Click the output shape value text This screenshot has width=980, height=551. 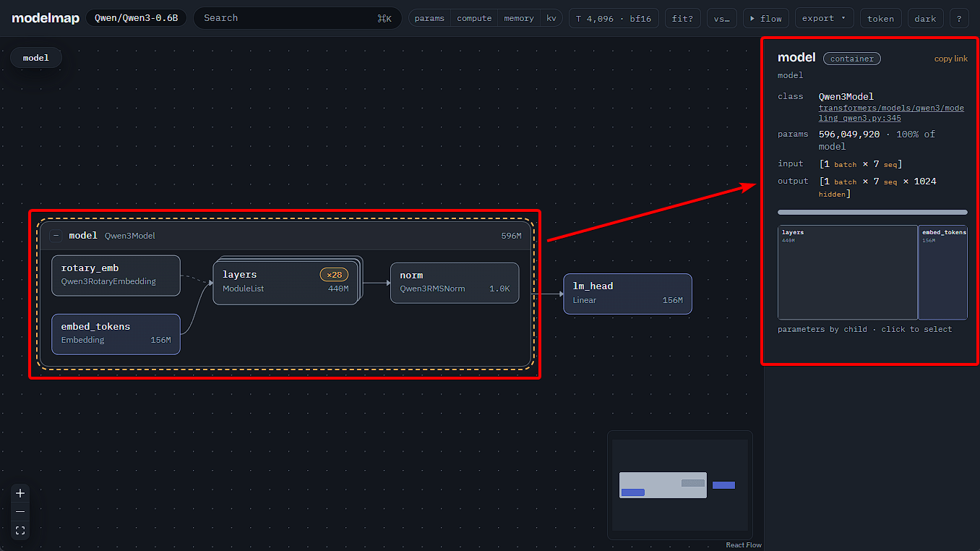[877, 187]
